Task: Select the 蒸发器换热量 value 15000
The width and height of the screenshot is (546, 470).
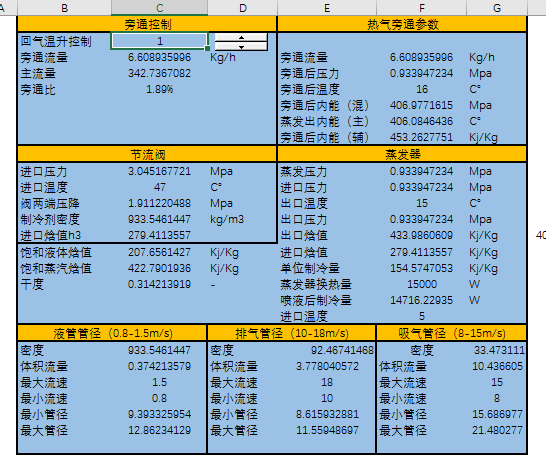Action: 422,284
